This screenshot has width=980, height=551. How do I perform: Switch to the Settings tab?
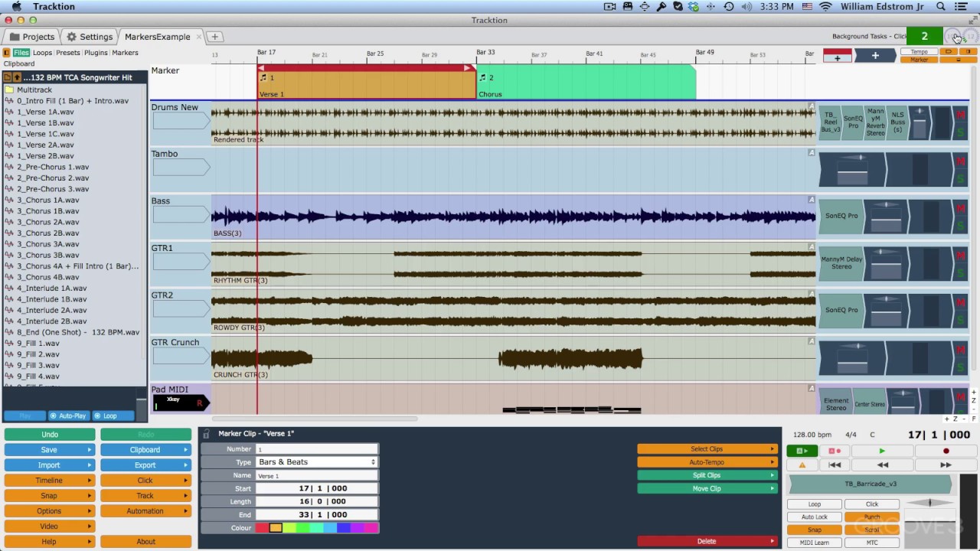[x=90, y=37]
